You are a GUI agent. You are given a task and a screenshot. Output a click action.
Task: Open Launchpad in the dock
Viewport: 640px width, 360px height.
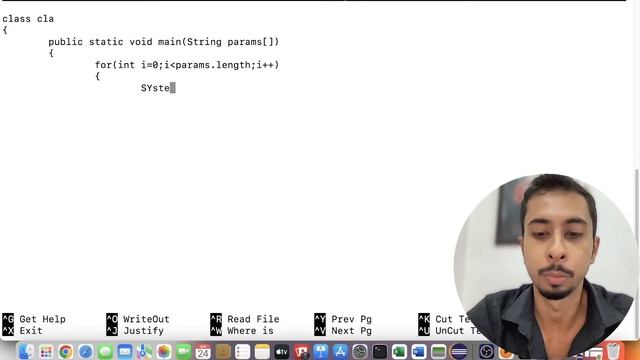coord(46,351)
